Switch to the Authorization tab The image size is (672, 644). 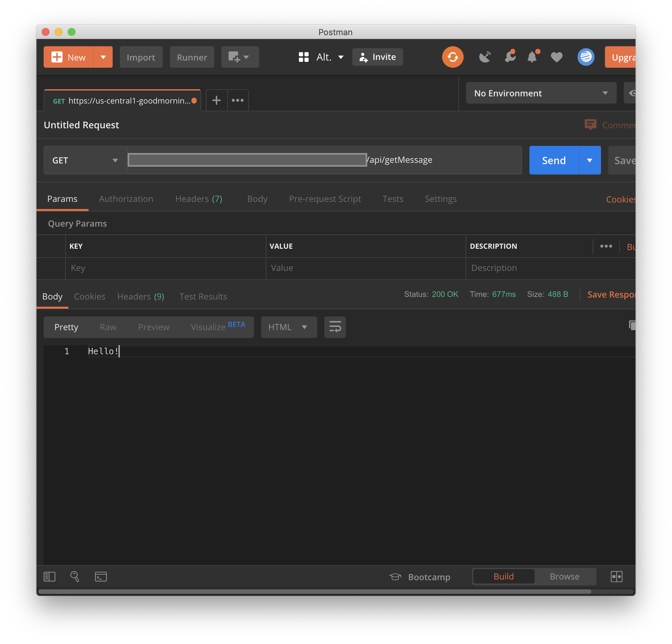(x=126, y=199)
